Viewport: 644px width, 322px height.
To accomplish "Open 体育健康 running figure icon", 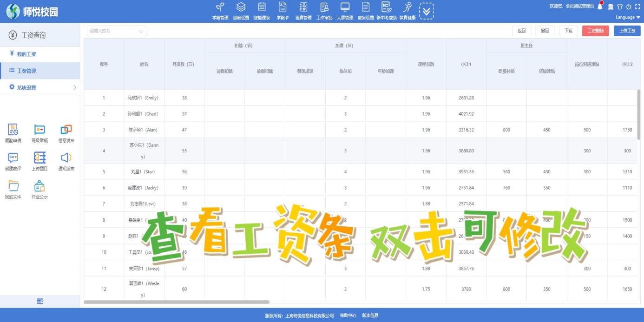I will (x=407, y=7).
